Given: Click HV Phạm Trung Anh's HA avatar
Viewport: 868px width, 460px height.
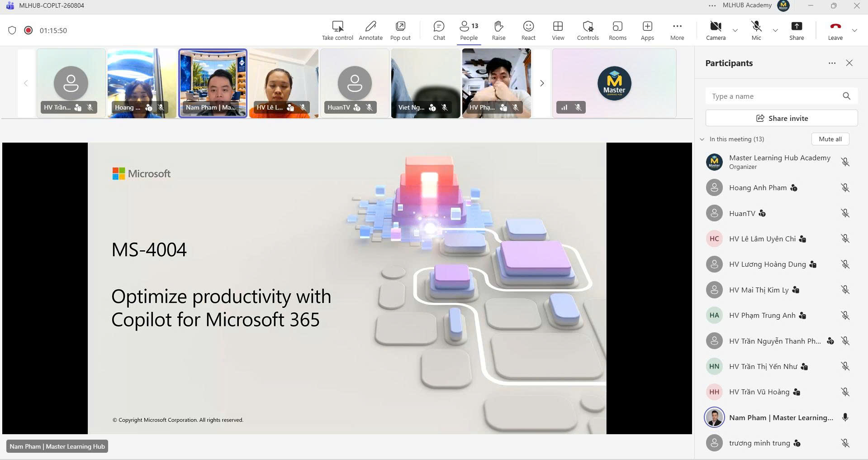Looking at the screenshot, I should pyautogui.click(x=714, y=316).
